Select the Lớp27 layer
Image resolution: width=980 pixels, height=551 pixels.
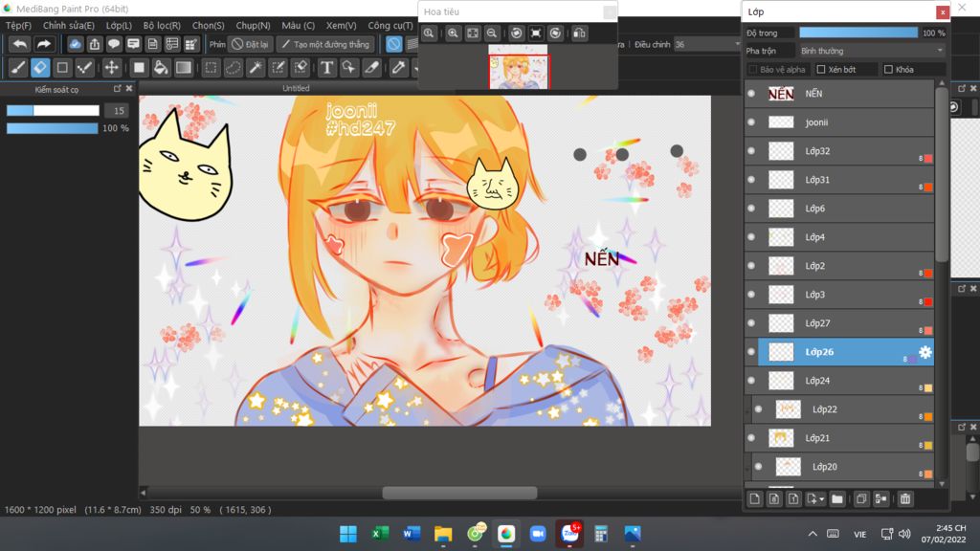(838, 323)
